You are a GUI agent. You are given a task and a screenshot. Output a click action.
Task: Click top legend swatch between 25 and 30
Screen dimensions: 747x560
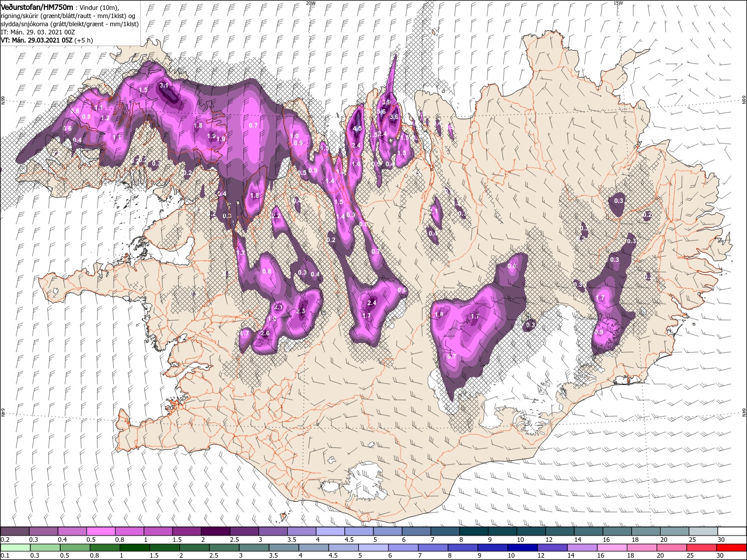pyautogui.click(x=703, y=531)
